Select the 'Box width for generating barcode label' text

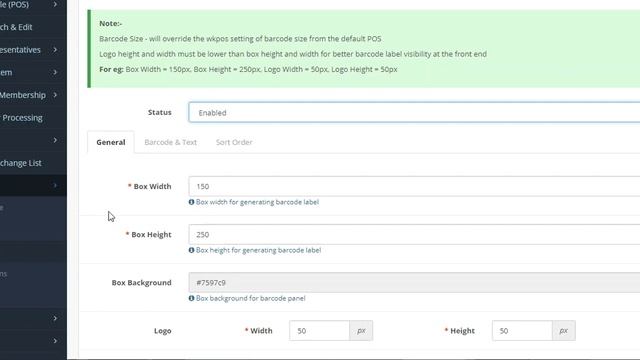pyautogui.click(x=258, y=202)
